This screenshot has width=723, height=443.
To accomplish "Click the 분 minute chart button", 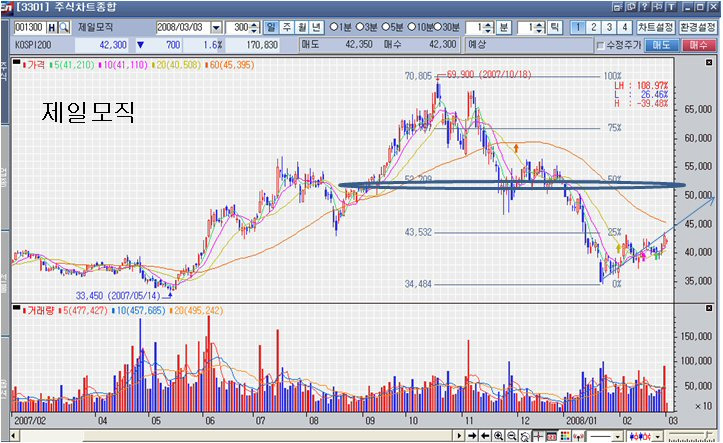I will coord(504,28).
